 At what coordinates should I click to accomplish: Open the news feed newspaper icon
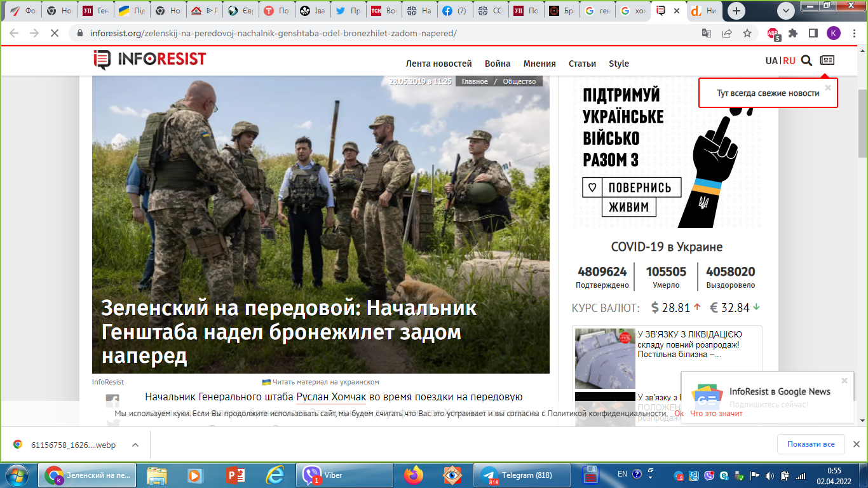click(827, 60)
